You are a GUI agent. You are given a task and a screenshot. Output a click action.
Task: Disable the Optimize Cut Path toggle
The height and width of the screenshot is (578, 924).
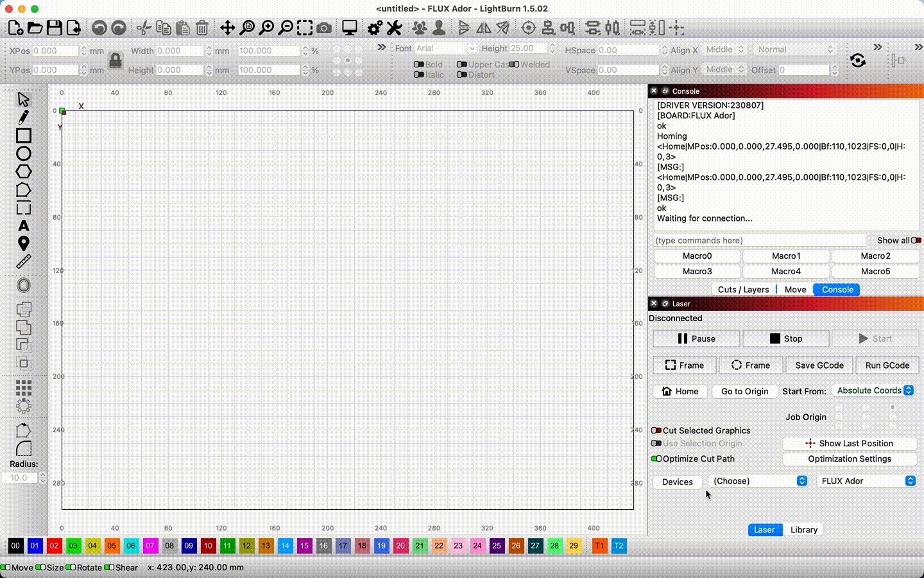pyautogui.click(x=656, y=459)
